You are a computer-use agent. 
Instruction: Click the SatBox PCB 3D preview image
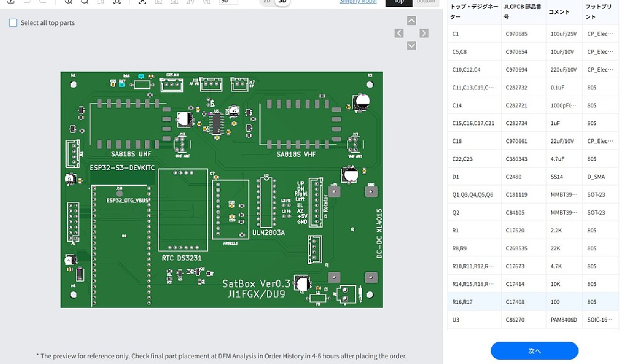(222, 189)
